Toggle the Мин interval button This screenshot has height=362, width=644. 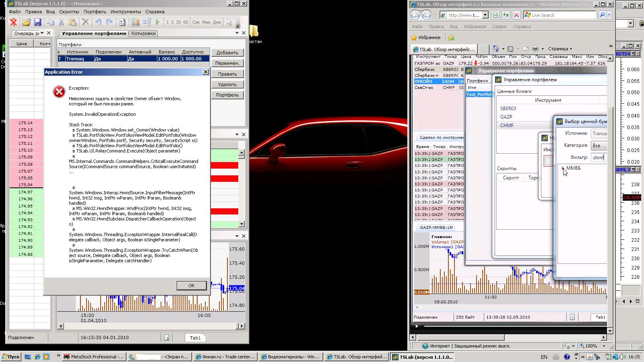(x=206, y=23)
